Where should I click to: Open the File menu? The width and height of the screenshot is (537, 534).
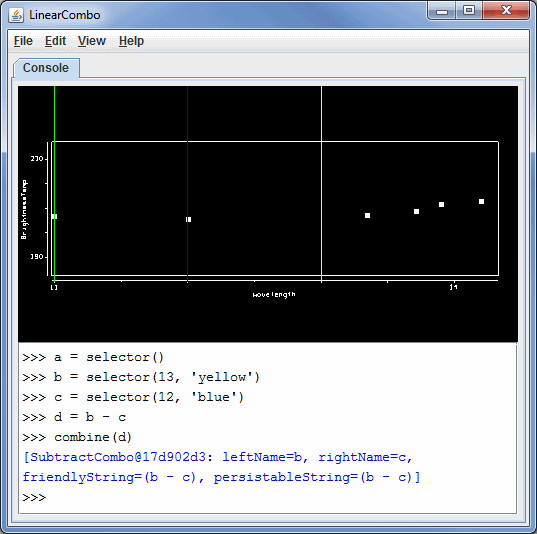click(23, 41)
